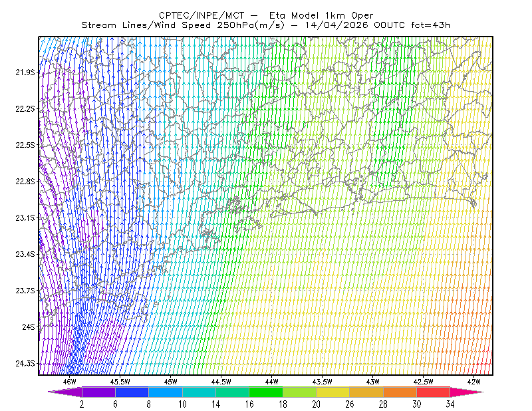Select the orange 28-30 legend swatch
Viewport: 532px width, 411px height.
[x=400, y=392]
